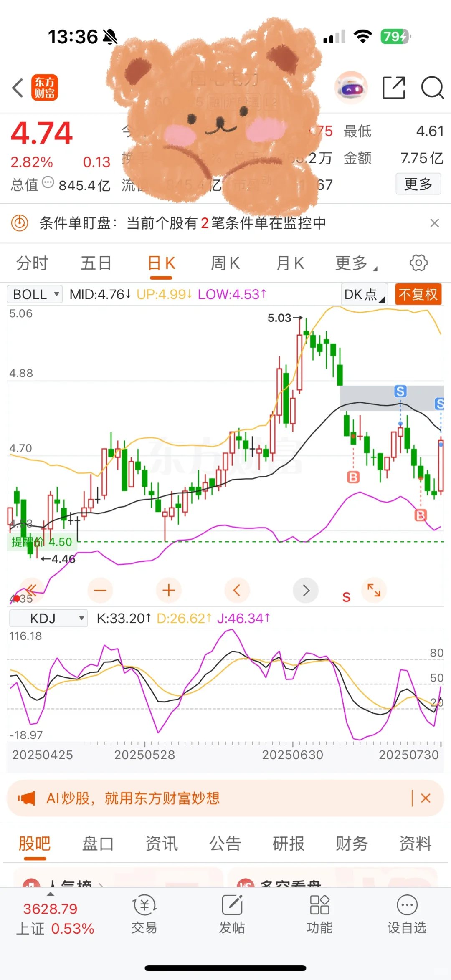Viewport: 451px width, 980px height.
Task: Tap the 提醒价 4.50 alert label
Action: click(x=42, y=542)
